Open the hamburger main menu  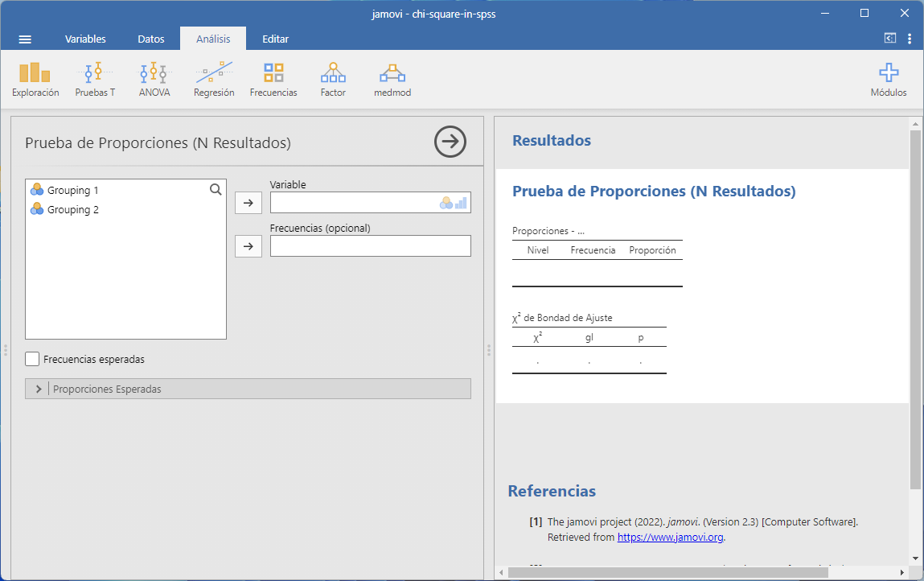[25, 39]
